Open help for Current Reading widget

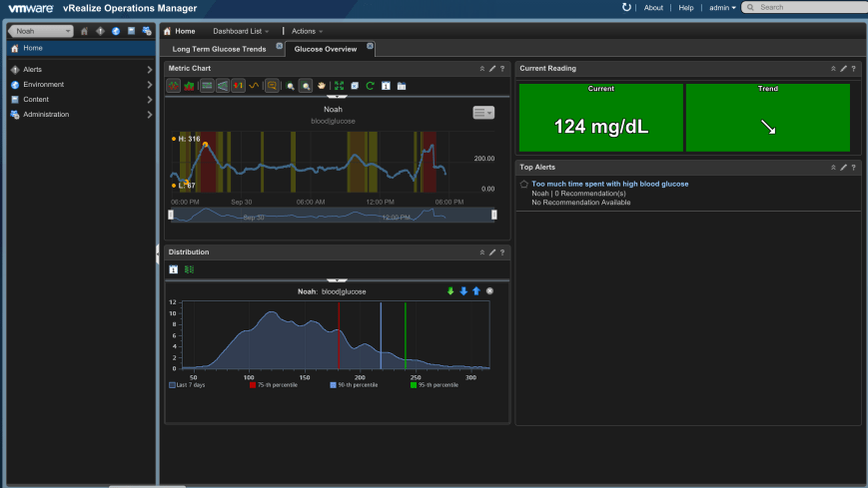pos(854,69)
